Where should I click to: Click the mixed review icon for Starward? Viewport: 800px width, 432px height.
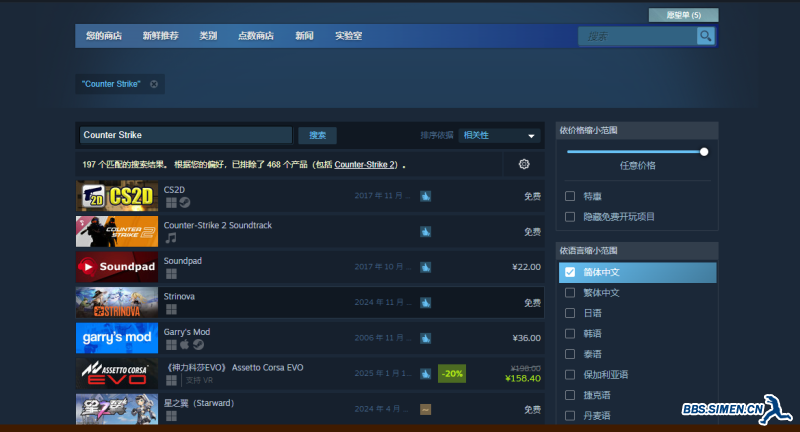426,410
